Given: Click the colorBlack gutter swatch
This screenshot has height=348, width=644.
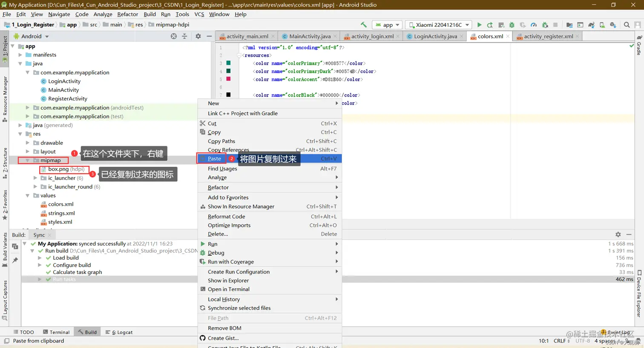Looking at the screenshot, I should click(228, 95).
